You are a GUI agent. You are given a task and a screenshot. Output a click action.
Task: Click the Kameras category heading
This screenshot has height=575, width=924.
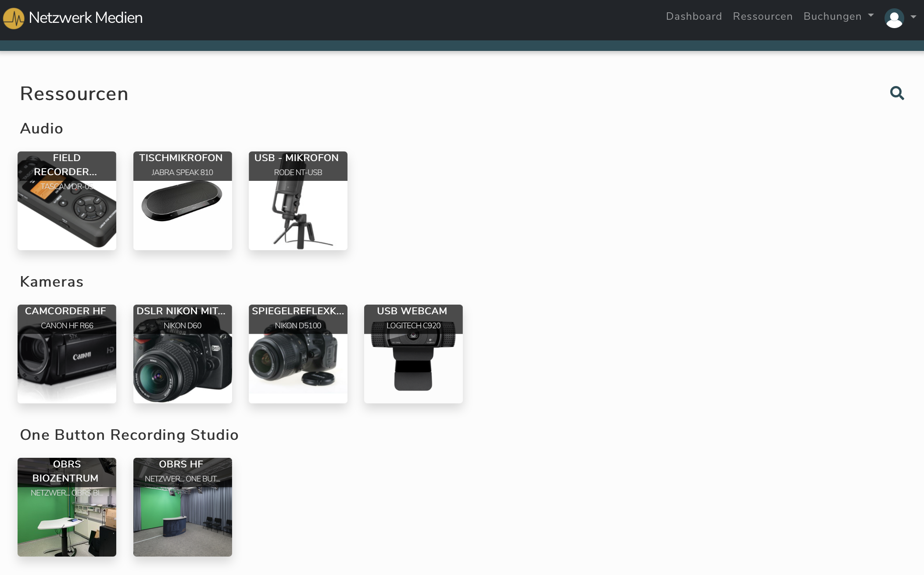pos(52,281)
